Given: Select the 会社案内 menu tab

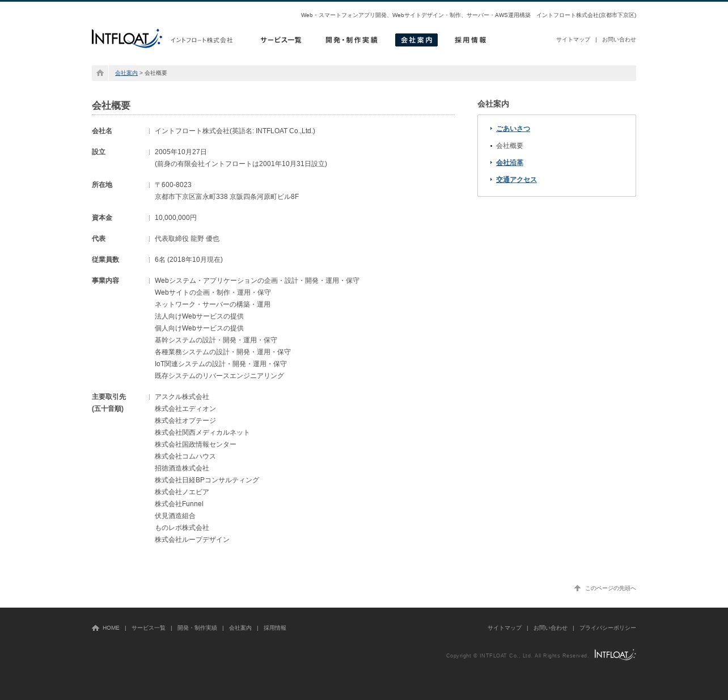Looking at the screenshot, I should (416, 40).
